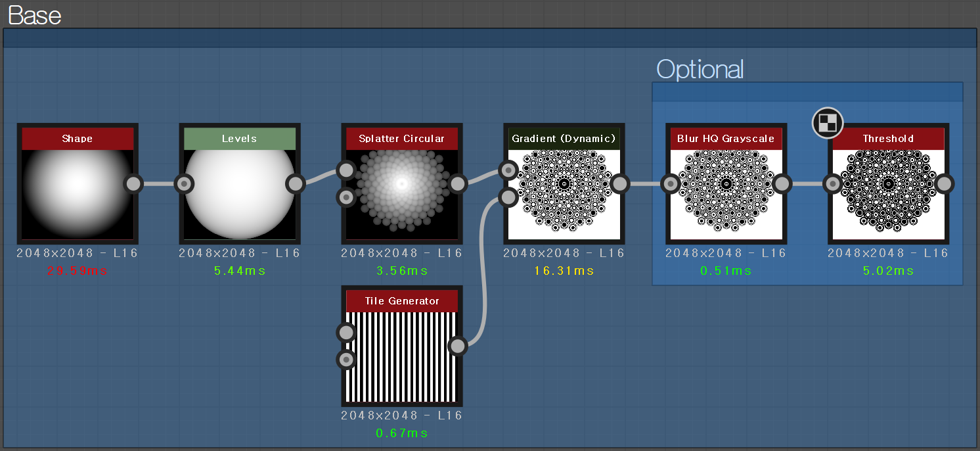Select the Gradient (Dynamic) node title
The height and width of the screenshot is (451, 980).
(x=564, y=139)
